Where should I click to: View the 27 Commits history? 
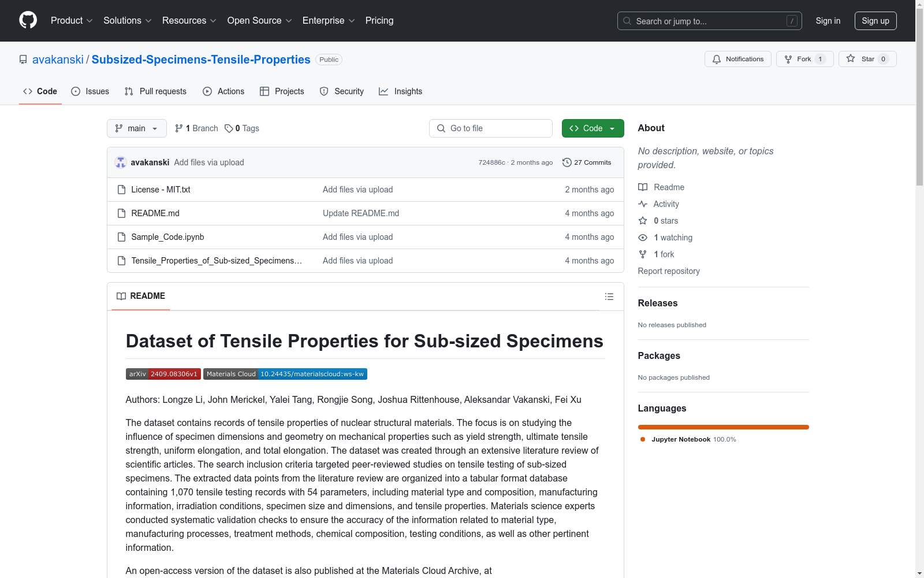pyautogui.click(x=587, y=162)
